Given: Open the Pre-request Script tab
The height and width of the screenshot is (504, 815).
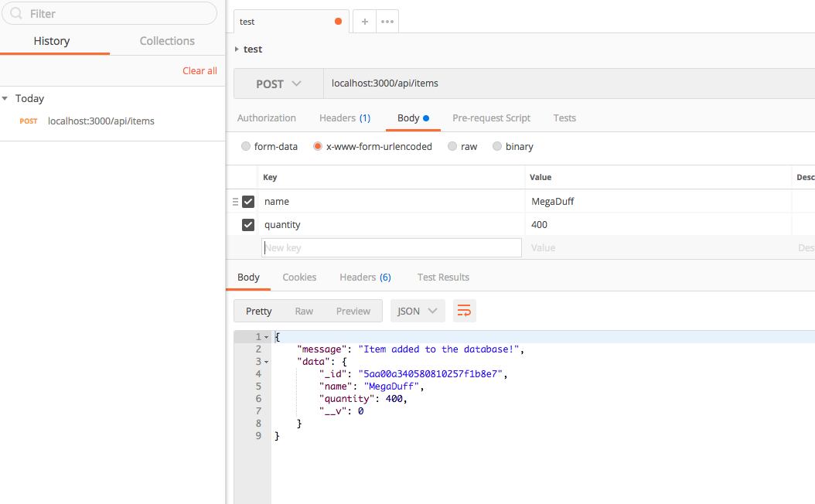Looking at the screenshot, I should (491, 118).
